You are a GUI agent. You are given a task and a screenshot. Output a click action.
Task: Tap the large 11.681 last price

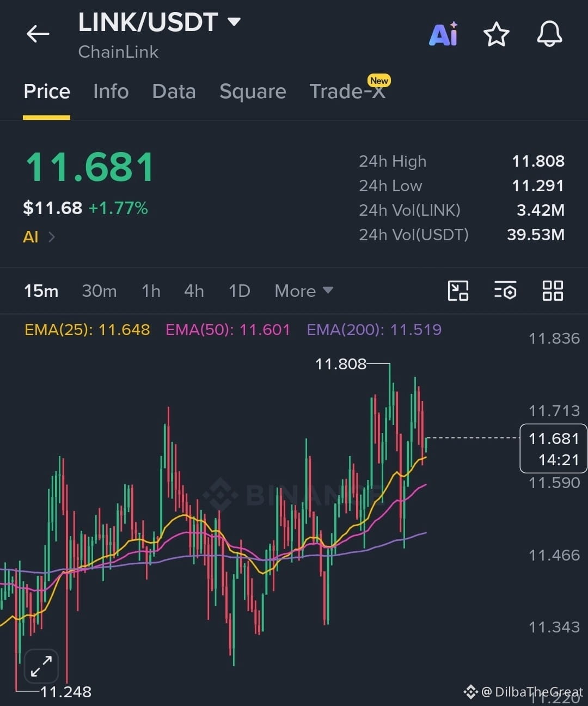tap(90, 167)
